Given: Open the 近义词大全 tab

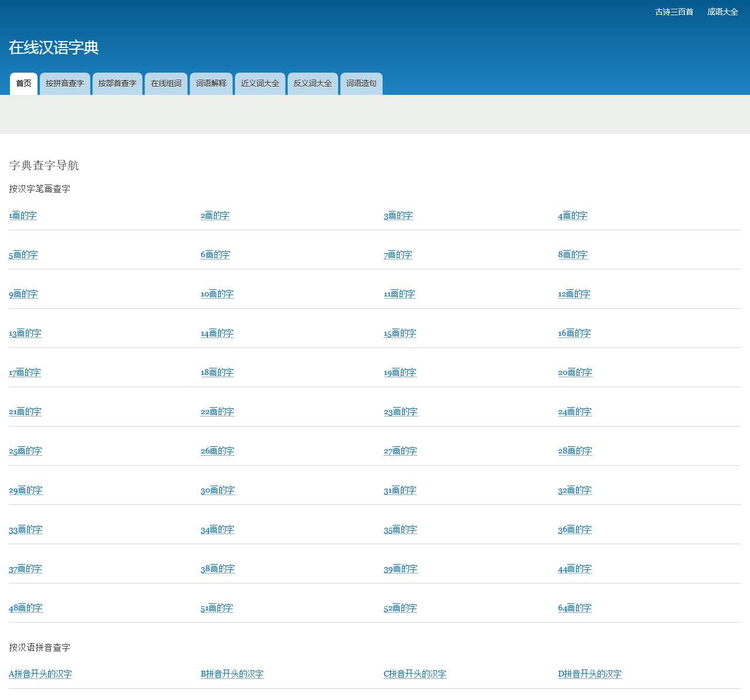Looking at the screenshot, I should coord(260,83).
